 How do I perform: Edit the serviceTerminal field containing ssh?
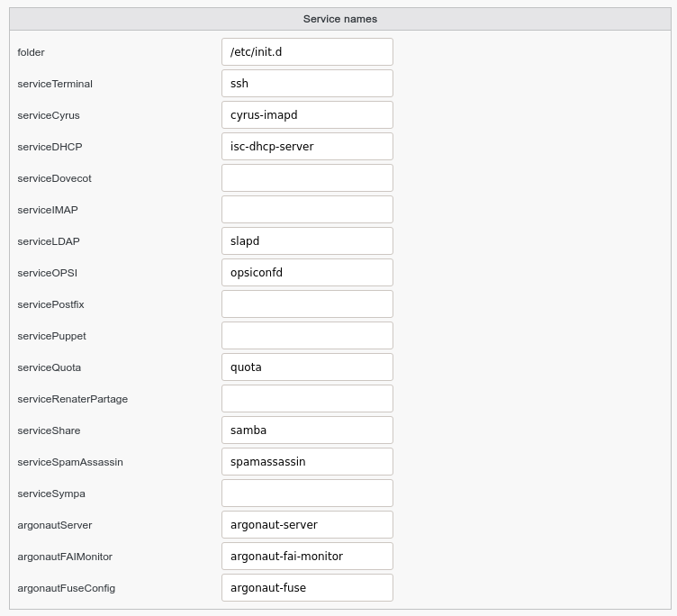[307, 84]
